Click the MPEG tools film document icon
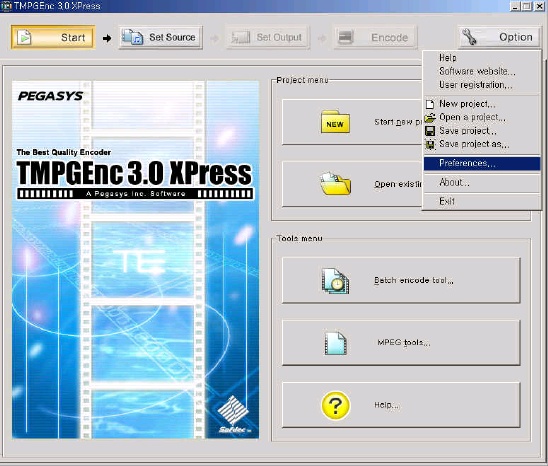Viewport: 548px width, 466px height. coord(335,343)
